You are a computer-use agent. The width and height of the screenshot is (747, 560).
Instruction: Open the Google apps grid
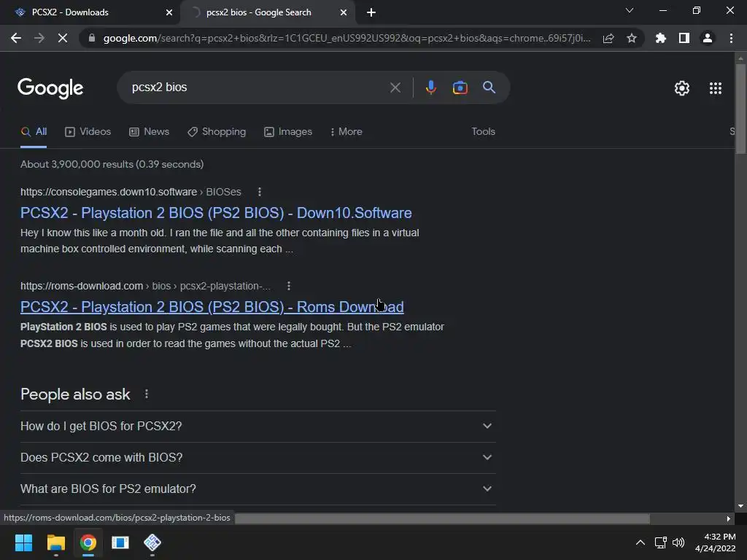pyautogui.click(x=716, y=88)
